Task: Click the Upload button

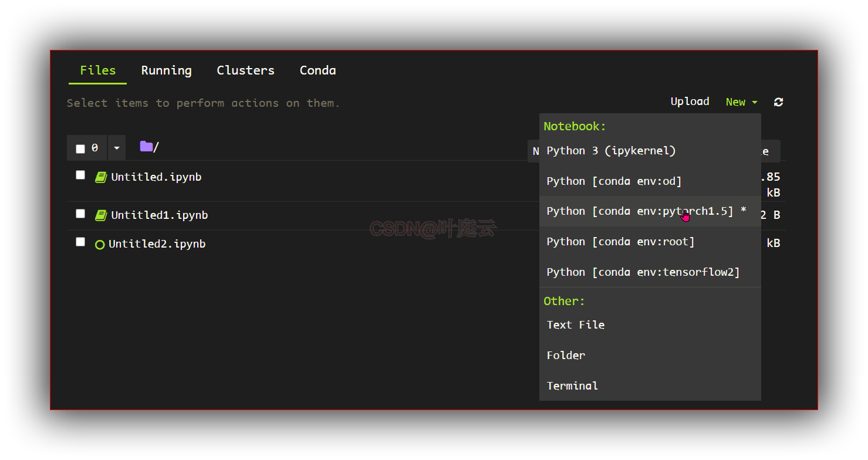Action: (690, 101)
